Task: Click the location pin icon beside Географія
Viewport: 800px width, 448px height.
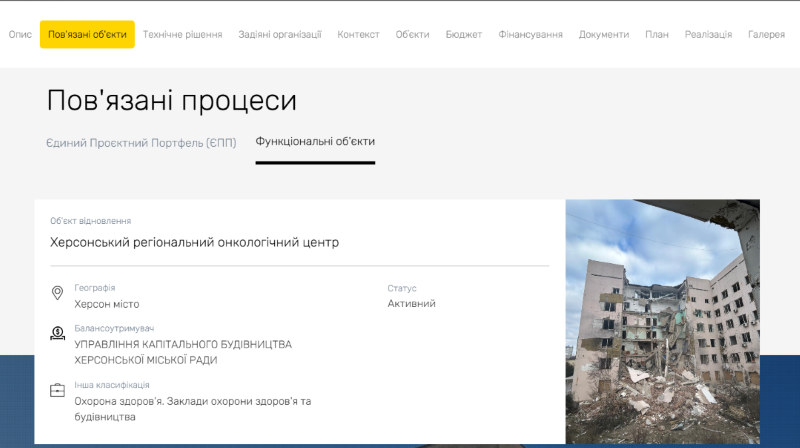Action: click(57, 293)
